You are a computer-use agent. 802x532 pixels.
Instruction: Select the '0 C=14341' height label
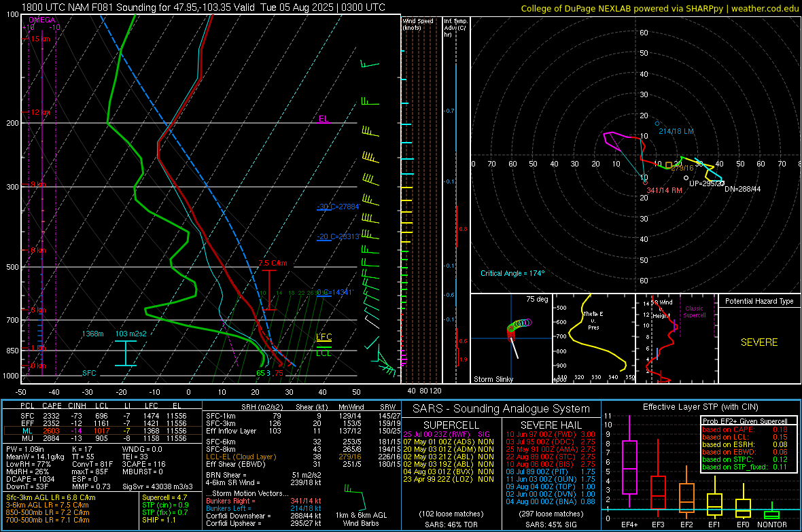tap(335, 292)
